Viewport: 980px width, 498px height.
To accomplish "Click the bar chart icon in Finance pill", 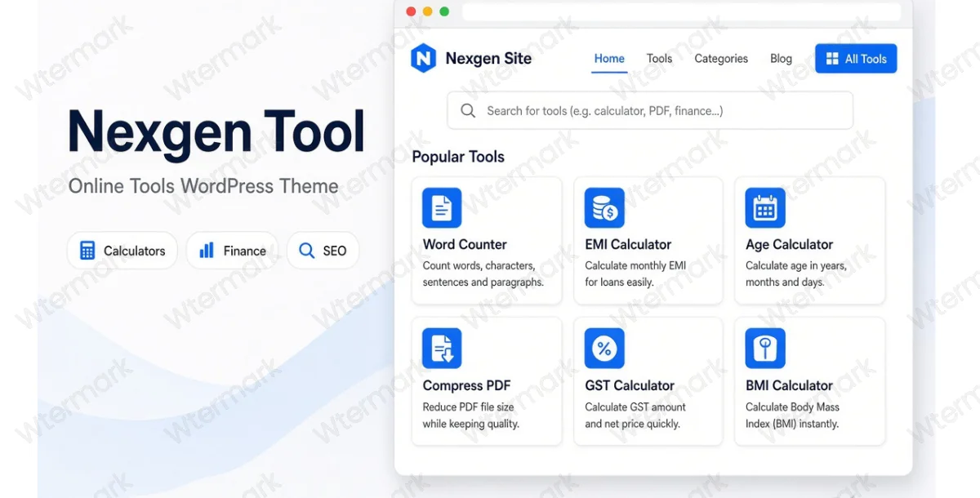I will tap(207, 250).
